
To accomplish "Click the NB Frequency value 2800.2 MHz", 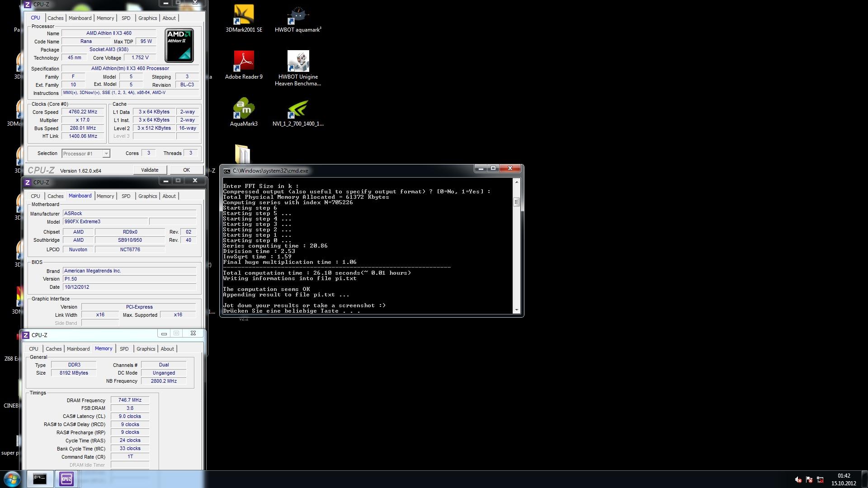I will [164, 381].
